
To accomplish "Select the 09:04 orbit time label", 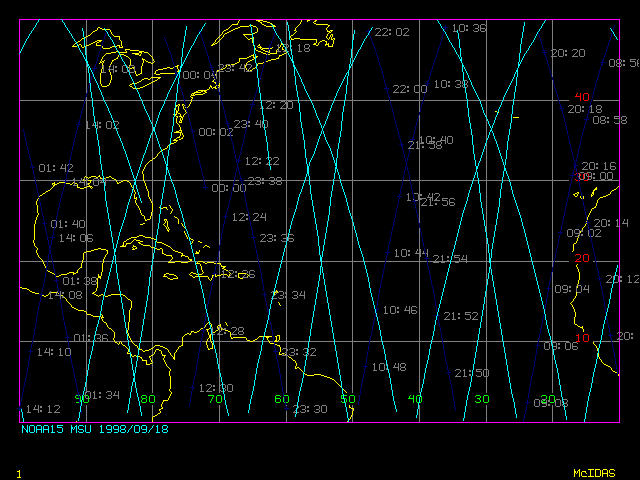I will (x=572, y=289).
